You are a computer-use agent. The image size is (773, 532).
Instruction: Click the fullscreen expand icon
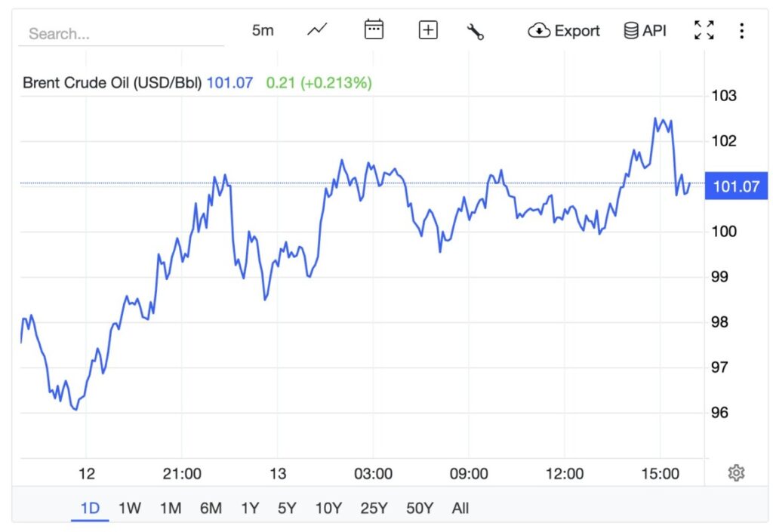(704, 30)
